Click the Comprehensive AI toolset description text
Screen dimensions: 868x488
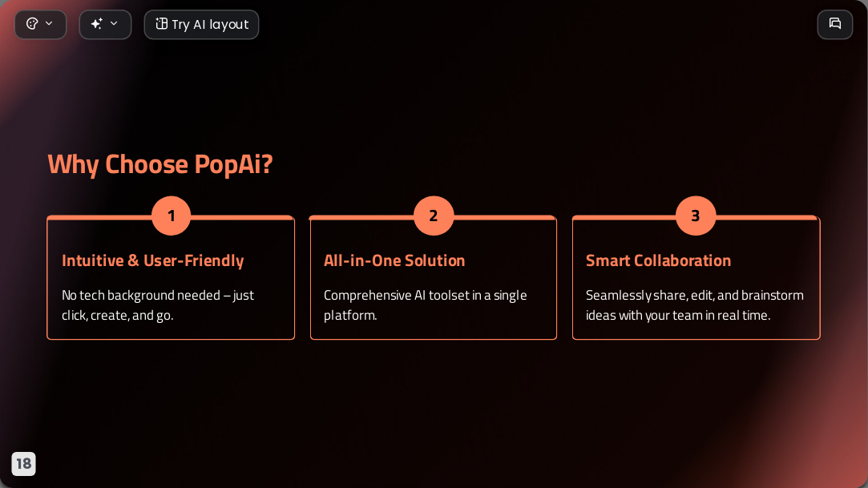pyautogui.click(x=425, y=304)
